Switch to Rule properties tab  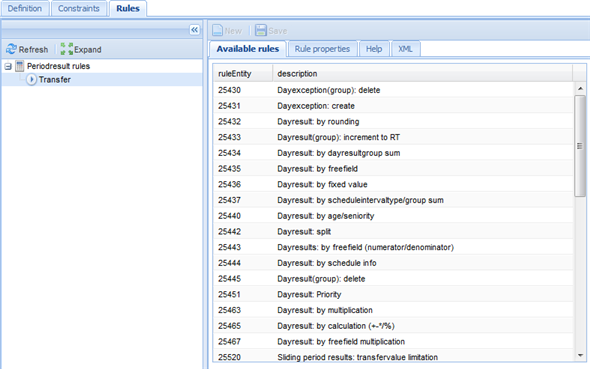[x=322, y=49]
